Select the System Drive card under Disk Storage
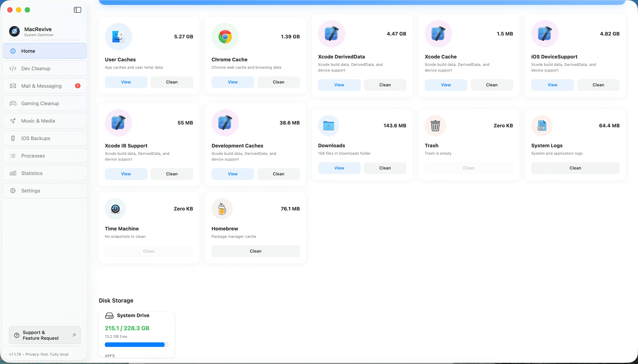This screenshot has height=364, width=638. 137,335
